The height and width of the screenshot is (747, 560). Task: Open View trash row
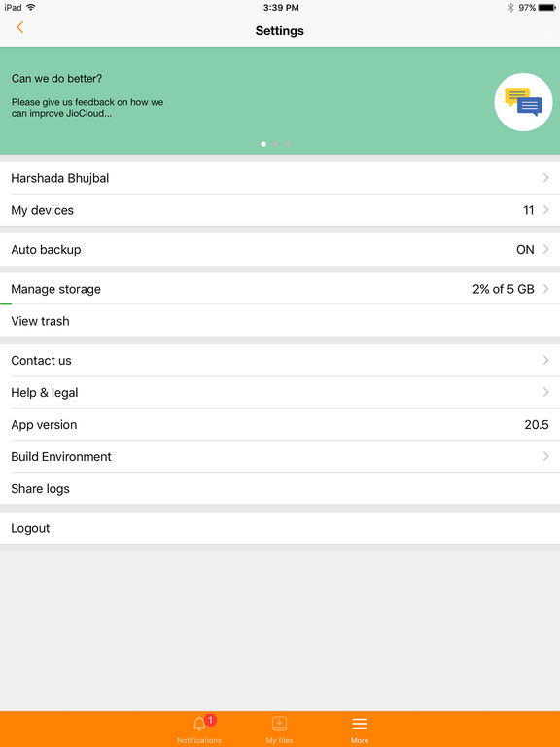(280, 321)
